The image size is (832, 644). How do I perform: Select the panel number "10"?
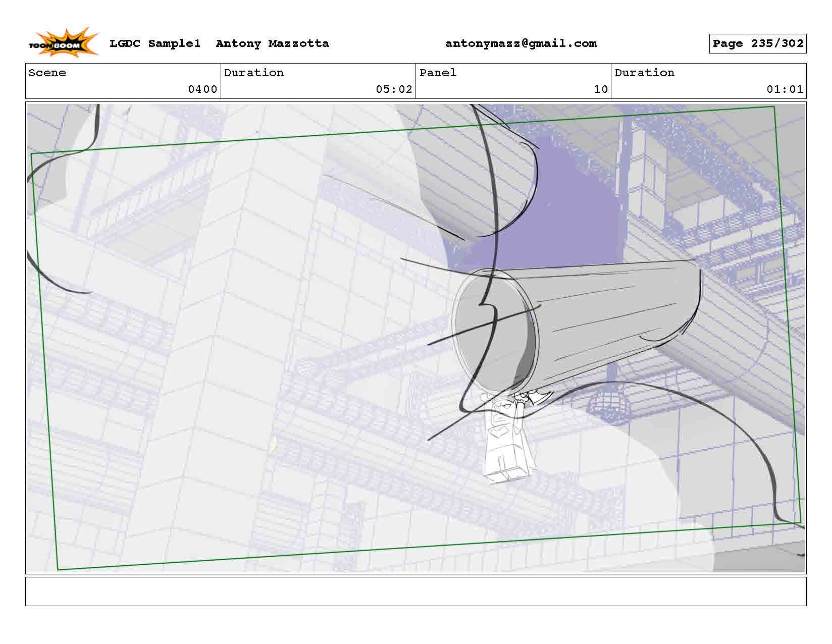(601, 89)
